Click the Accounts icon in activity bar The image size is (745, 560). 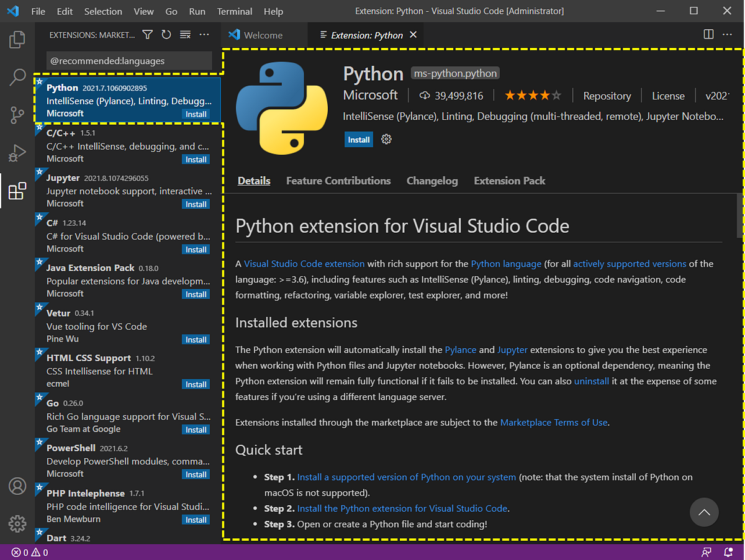[x=17, y=485]
